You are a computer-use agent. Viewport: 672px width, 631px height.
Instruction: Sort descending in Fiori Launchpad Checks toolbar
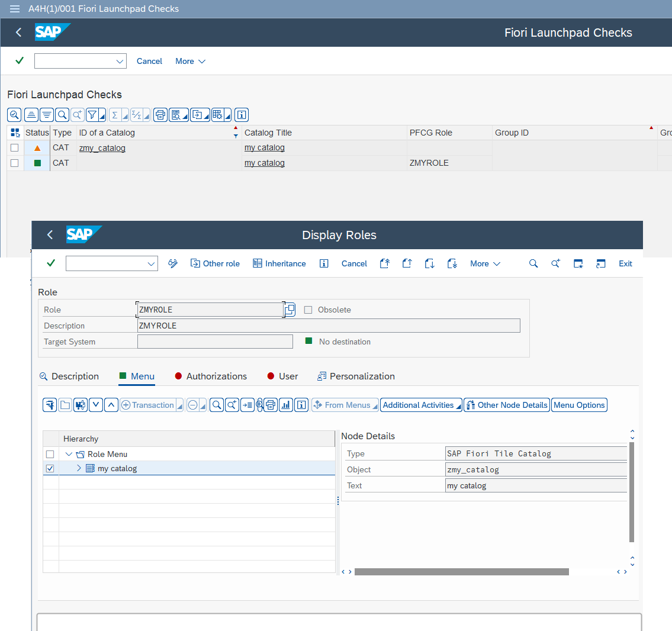pyautogui.click(x=47, y=115)
